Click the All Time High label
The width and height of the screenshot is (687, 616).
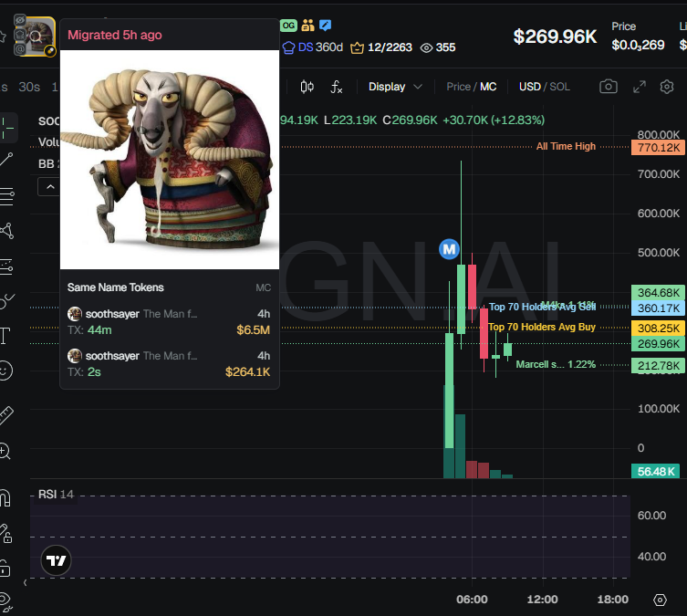click(x=566, y=146)
